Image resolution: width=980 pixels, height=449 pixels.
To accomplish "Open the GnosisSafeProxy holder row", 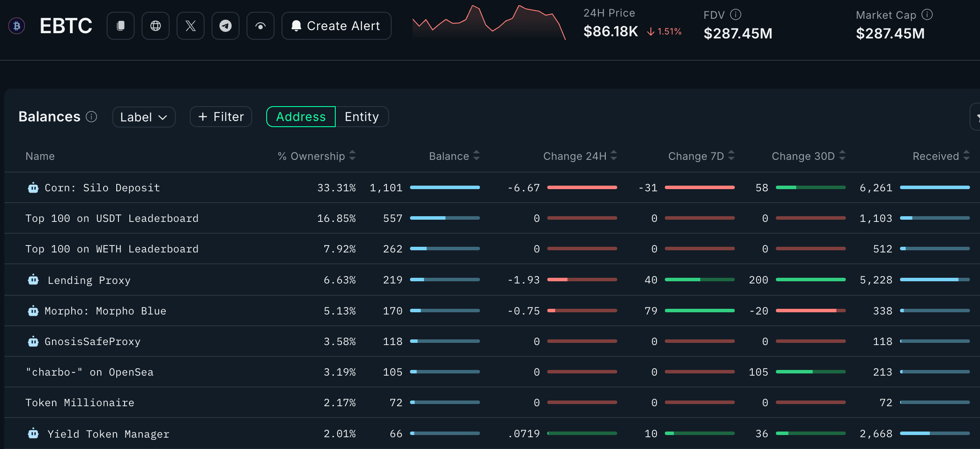I will click(93, 341).
